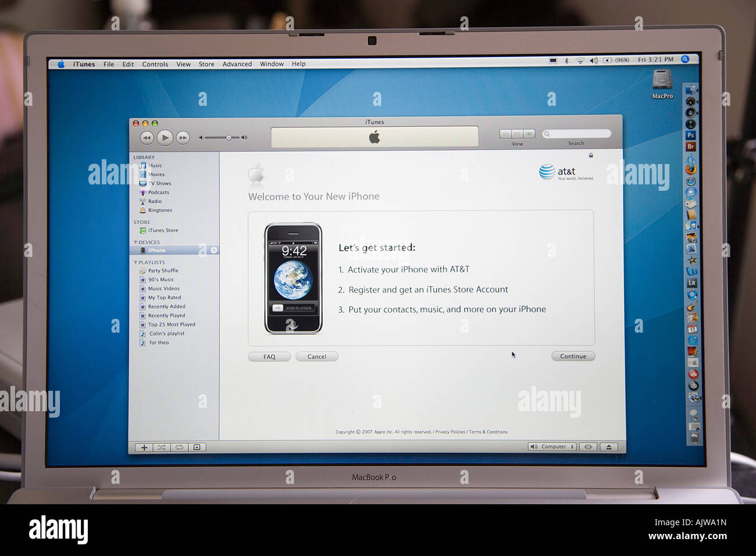Click the iPhone picture
The image size is (756, 556).
[293, 278]
